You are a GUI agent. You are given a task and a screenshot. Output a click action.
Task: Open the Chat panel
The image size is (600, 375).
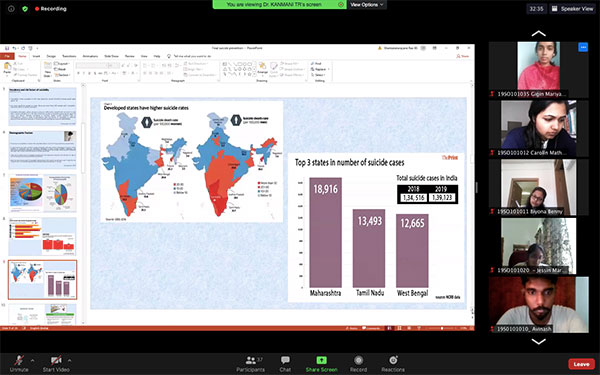pos(285,364)
